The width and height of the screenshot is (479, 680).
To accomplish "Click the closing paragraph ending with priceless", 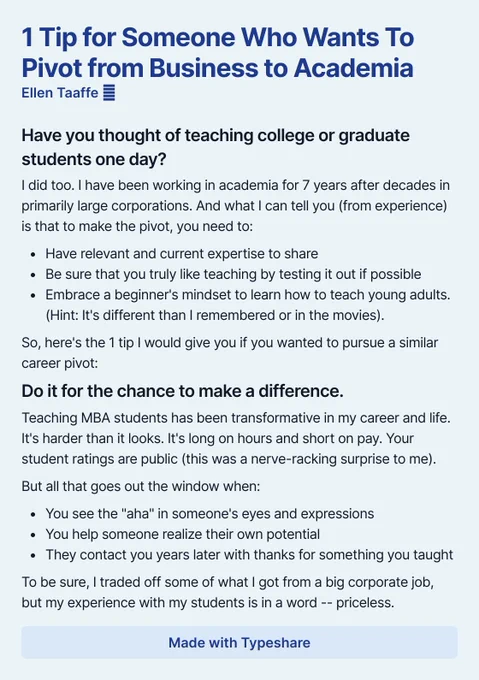I will (228, 592).
